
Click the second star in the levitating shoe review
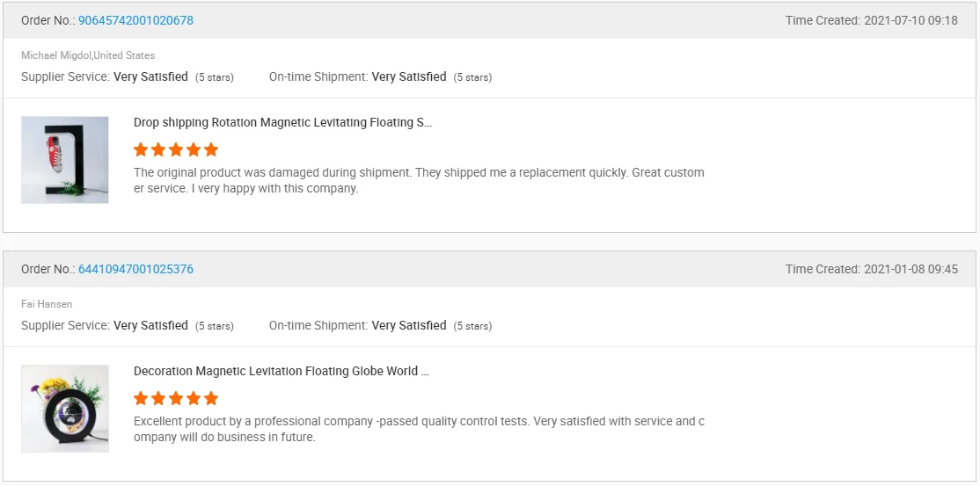tap(158, 149)
